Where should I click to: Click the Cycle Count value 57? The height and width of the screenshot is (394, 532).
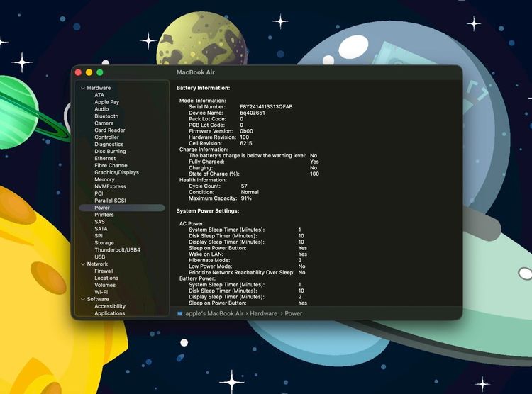tap(244, 186)
